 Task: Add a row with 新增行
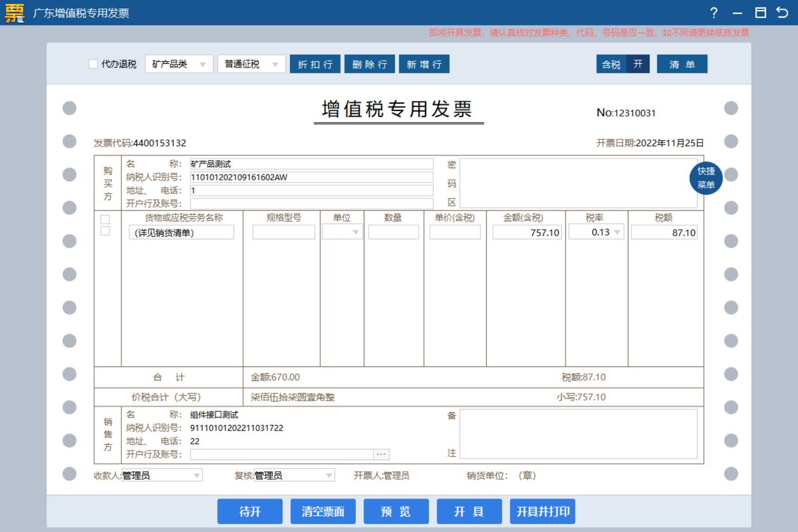point(424,64)
